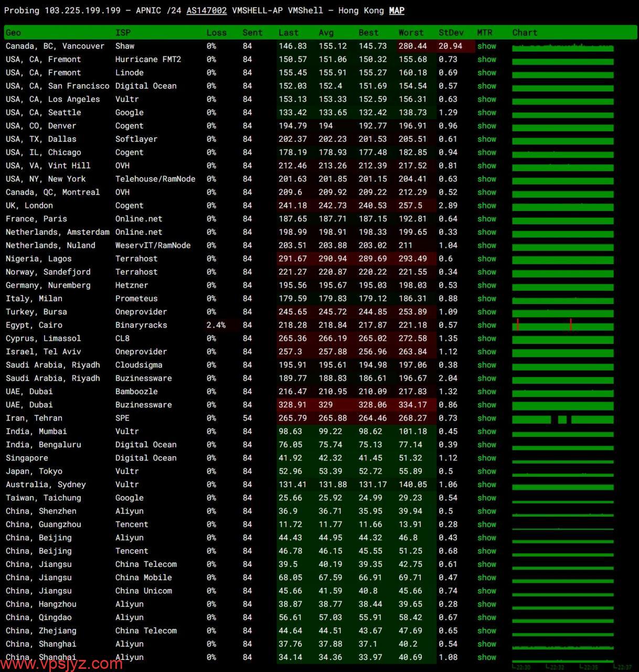Show MTR for China, Guangzhou Tencent
Image resolution: width=639 pixels, height=672 pixels.
coord(486,524)
